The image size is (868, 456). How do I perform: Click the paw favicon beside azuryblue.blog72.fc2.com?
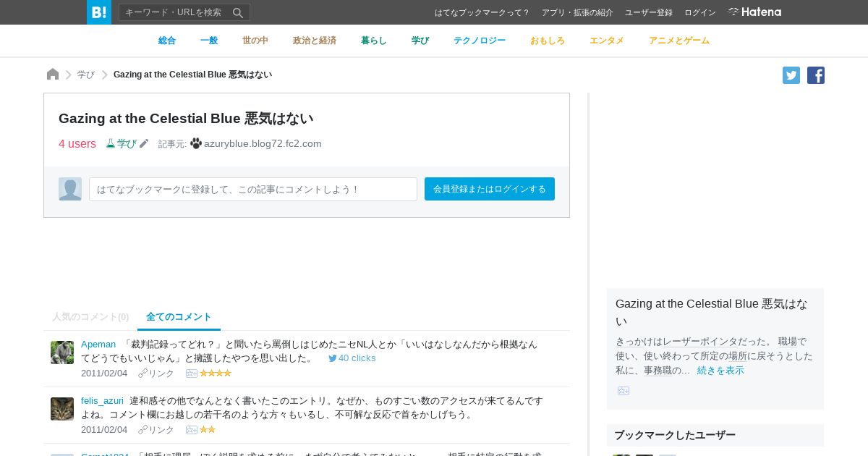196,143
